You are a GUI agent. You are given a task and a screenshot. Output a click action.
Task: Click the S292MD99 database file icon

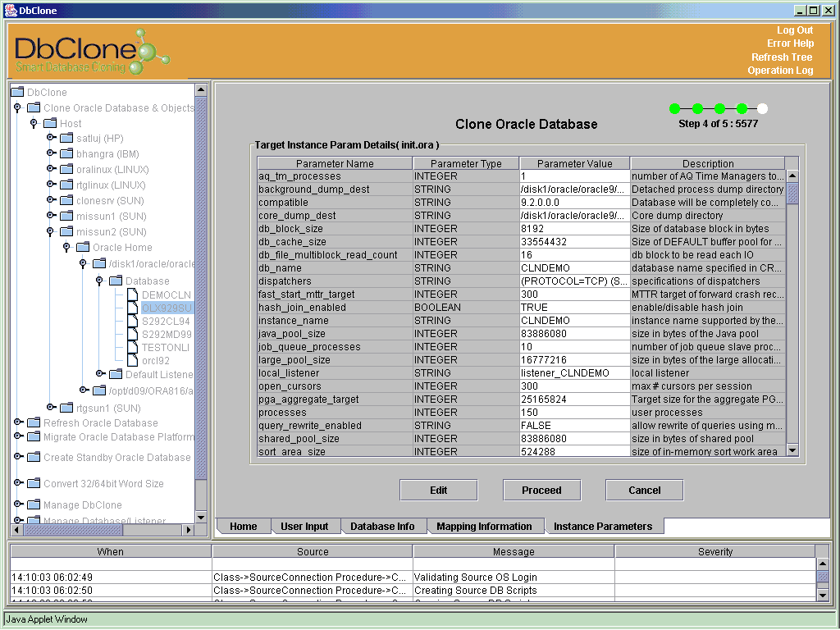(x=132, y=334)
